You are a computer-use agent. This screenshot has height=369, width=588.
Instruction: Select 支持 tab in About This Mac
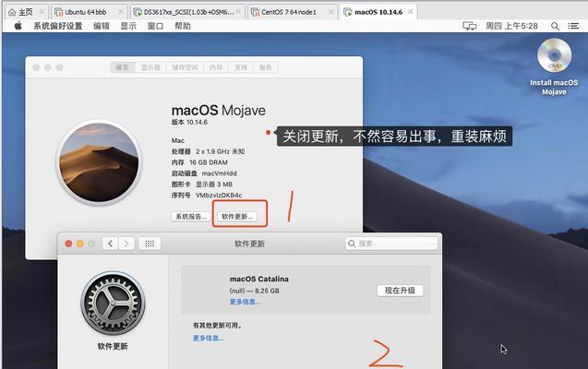(241, 67)
